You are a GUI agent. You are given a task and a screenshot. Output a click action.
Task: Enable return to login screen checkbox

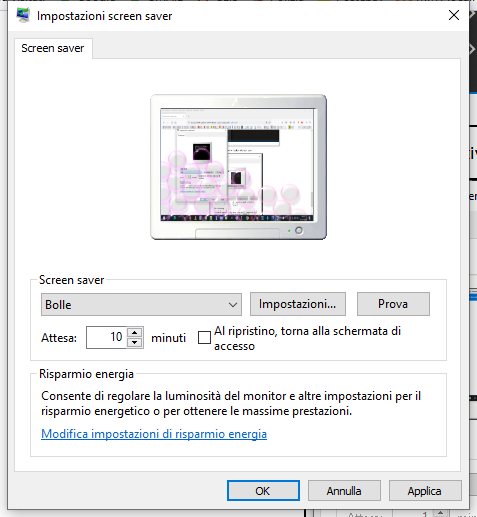pos(204,337)
